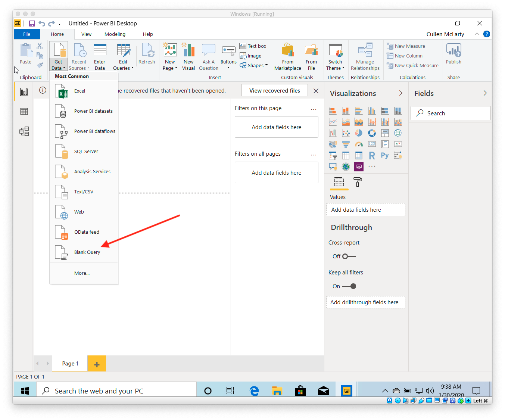Open Filters on this page options ellipsis
The height and width of the screenshot is (420, 505).
(x=314, y=109)
